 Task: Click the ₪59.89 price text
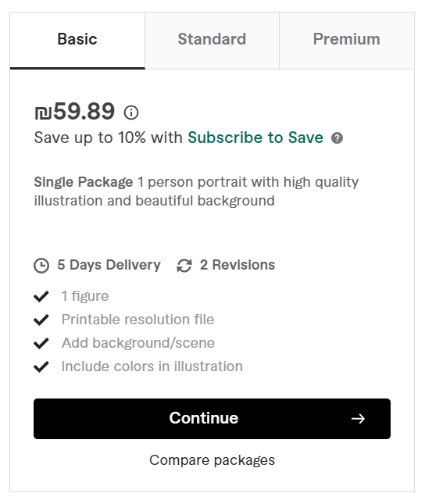pos(74,112)
